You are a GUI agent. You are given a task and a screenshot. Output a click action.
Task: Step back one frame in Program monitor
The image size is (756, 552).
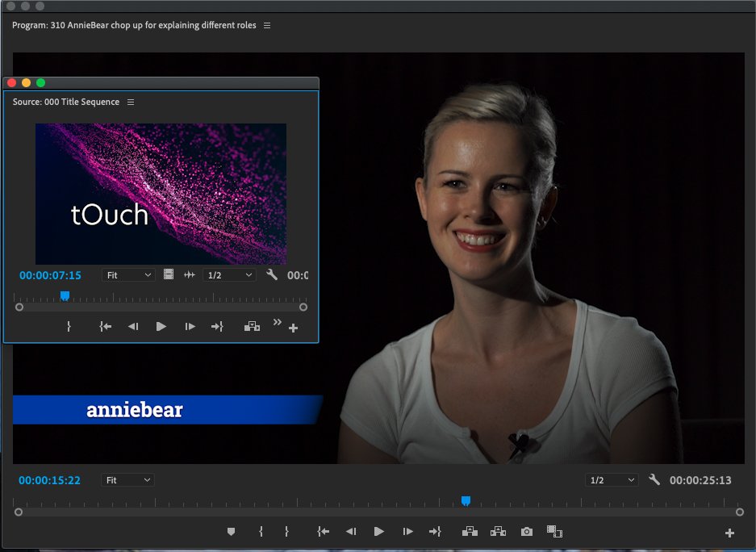point(351,532)
